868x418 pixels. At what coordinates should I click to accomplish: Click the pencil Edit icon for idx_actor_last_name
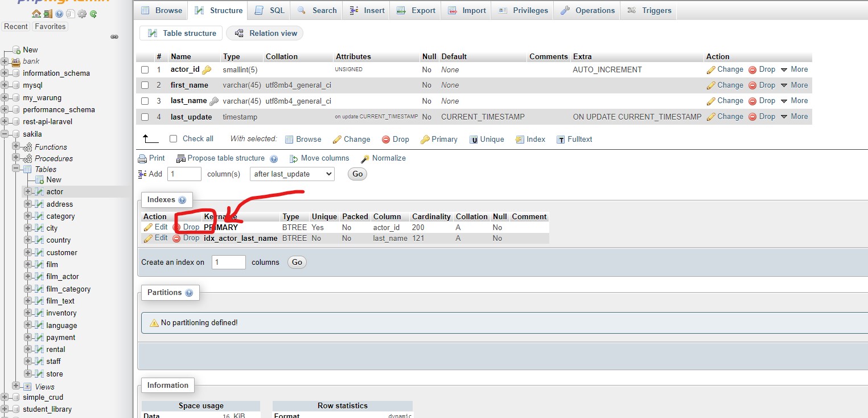coord(148,239)
